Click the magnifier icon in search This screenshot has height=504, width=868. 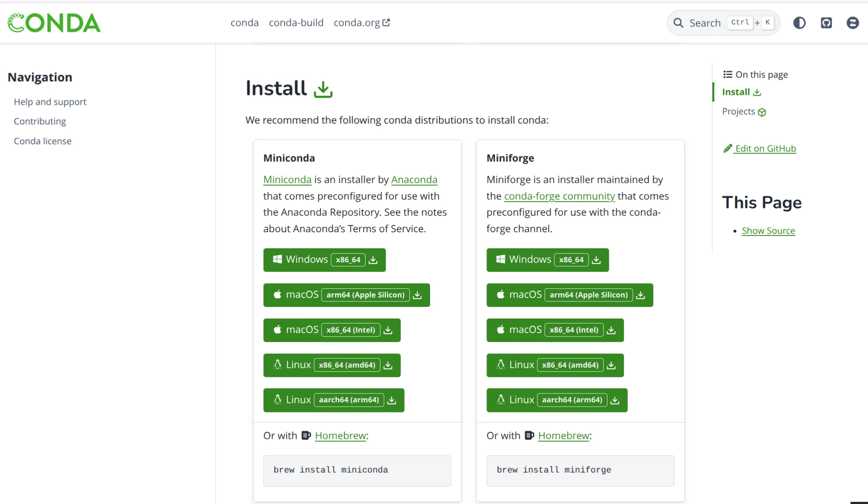pos(679,23)
